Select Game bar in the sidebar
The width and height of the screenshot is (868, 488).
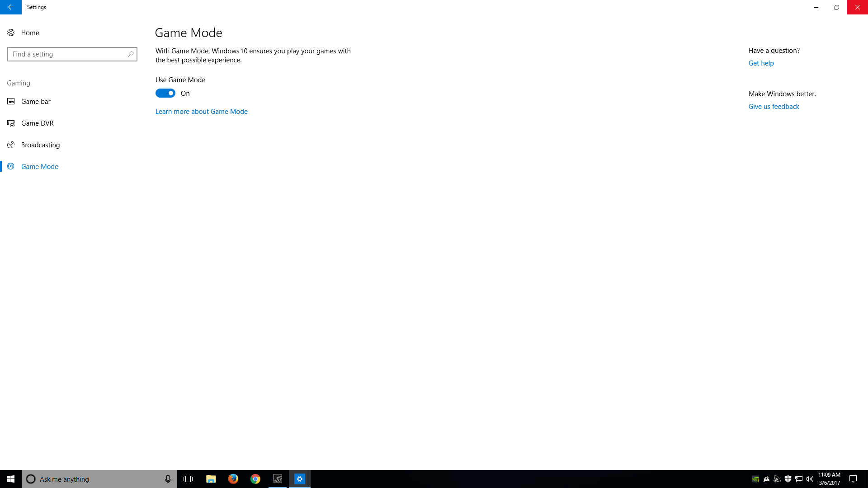pos(36,101)
